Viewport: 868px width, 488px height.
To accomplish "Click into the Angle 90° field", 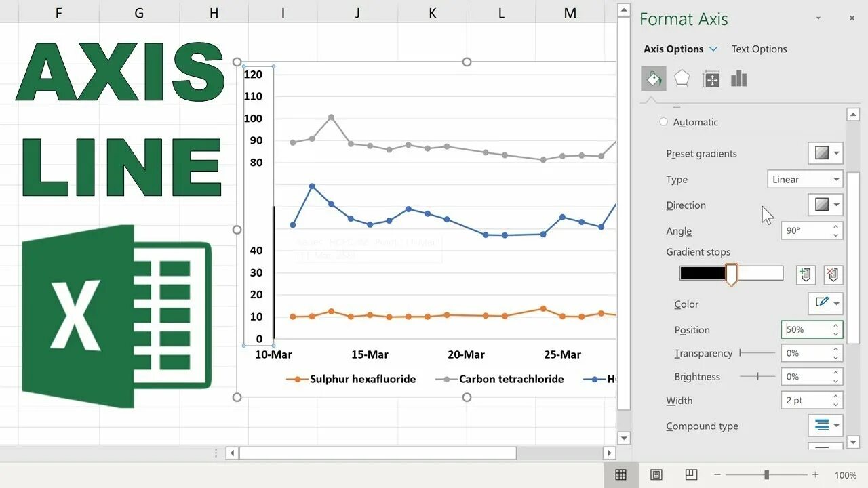I will pos(806,230).
